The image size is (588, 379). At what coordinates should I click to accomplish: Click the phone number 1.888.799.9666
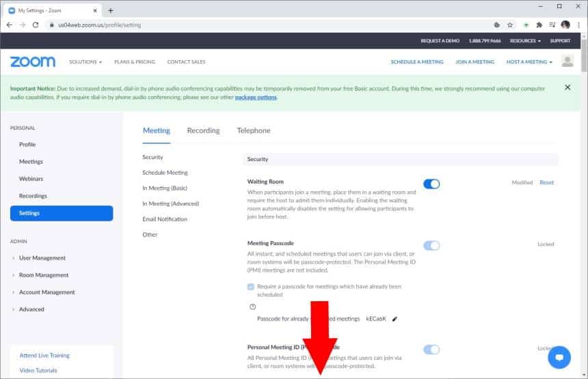[485, 41]
